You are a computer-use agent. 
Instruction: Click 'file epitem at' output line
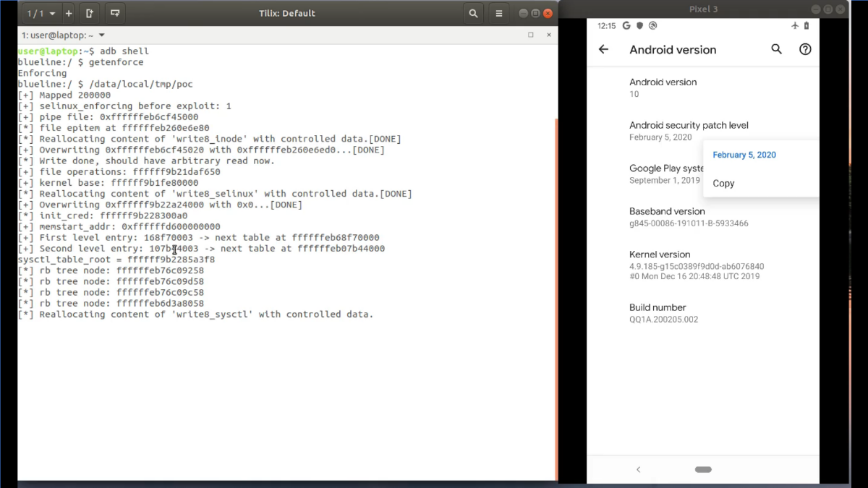tap(114, 128)
